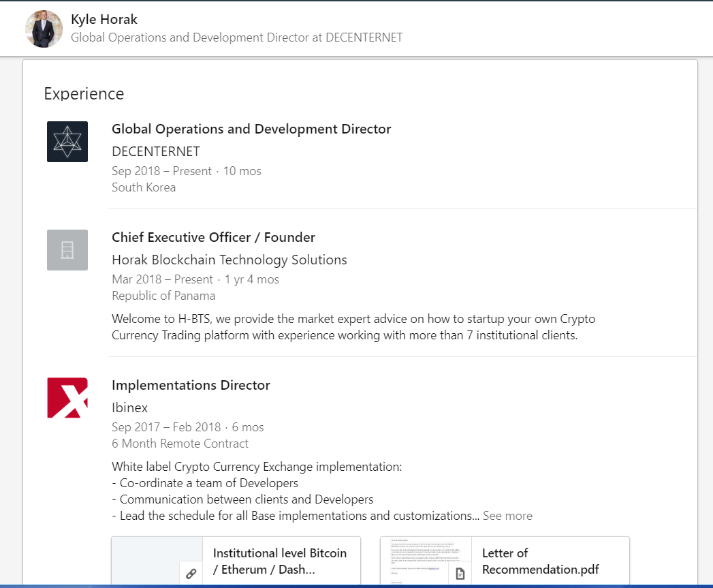The image size is (713, 588).
Task: Click the Kyle Horak name in header
Action: pyautogui.click(x=104, y=19)
